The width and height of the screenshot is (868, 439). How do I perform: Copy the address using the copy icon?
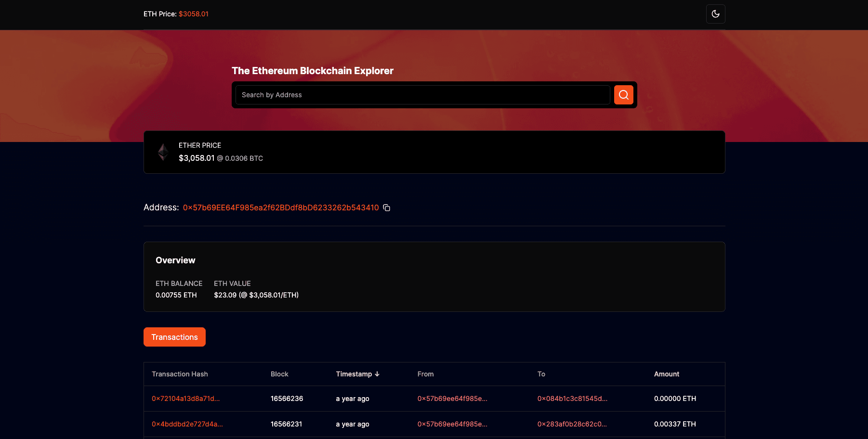pos(386,207)
